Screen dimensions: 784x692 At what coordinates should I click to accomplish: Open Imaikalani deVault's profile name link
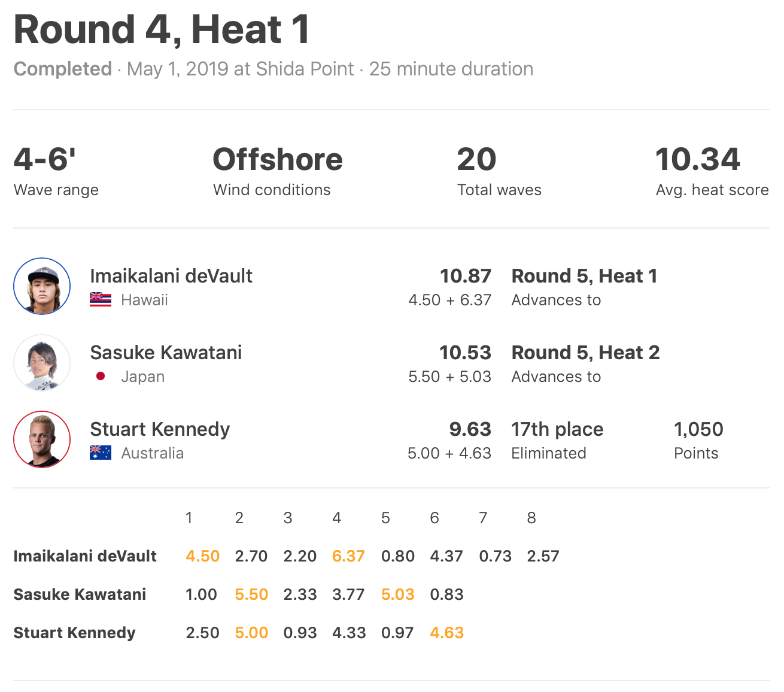coord(171,276)
